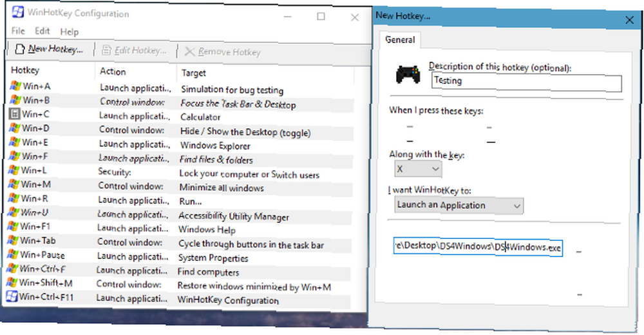
Task: Select 'Accessibility Utility Manager' target
Action: click(234, 216)
